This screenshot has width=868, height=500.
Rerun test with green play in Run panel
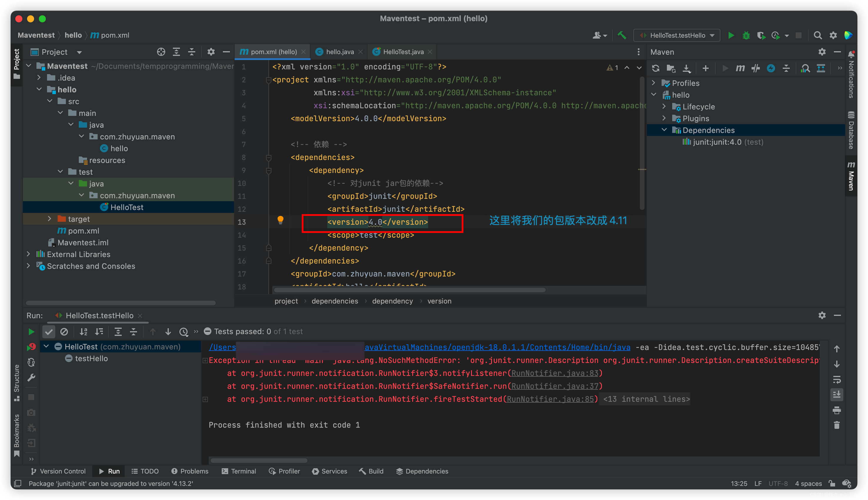point(31,331)
